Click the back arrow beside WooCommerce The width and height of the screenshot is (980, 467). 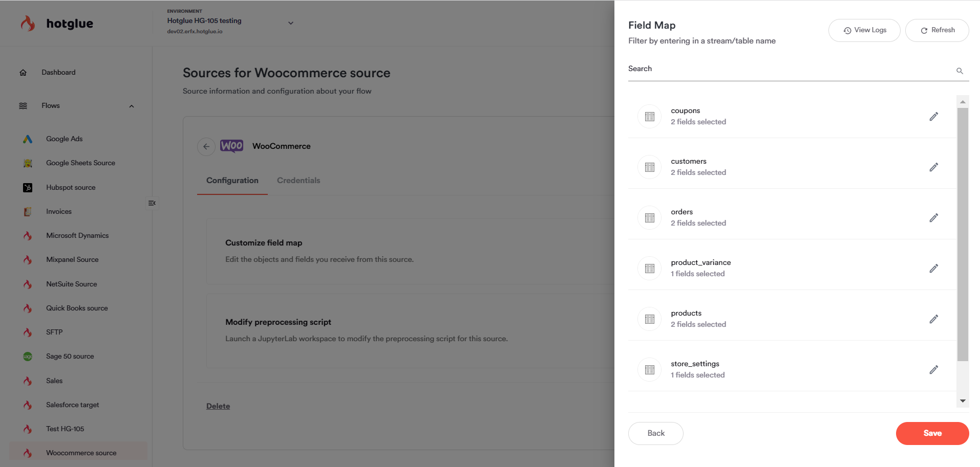(x=206, y=146)
